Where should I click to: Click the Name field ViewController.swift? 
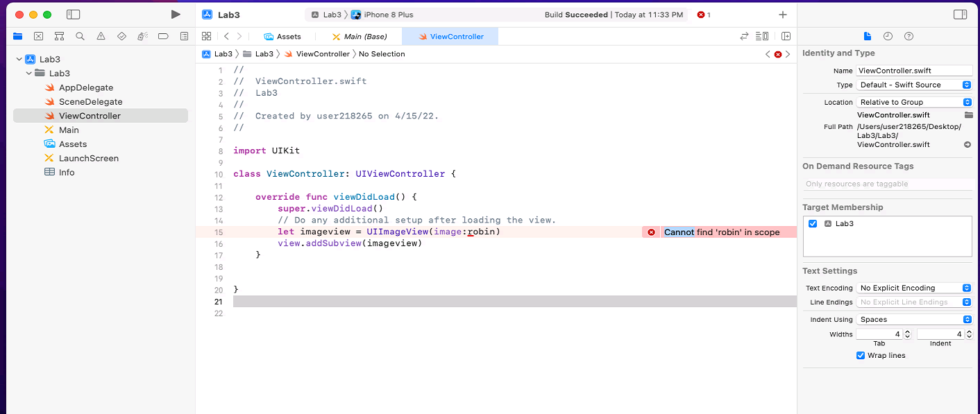coord(914,71)
